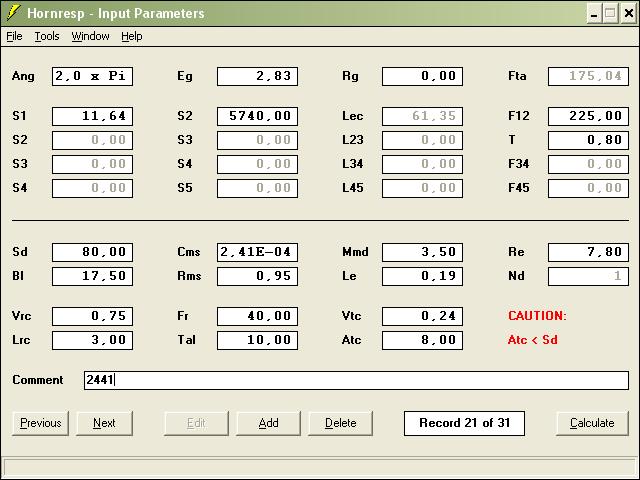
Task: Click the F45 field
Action: [588, 189]
